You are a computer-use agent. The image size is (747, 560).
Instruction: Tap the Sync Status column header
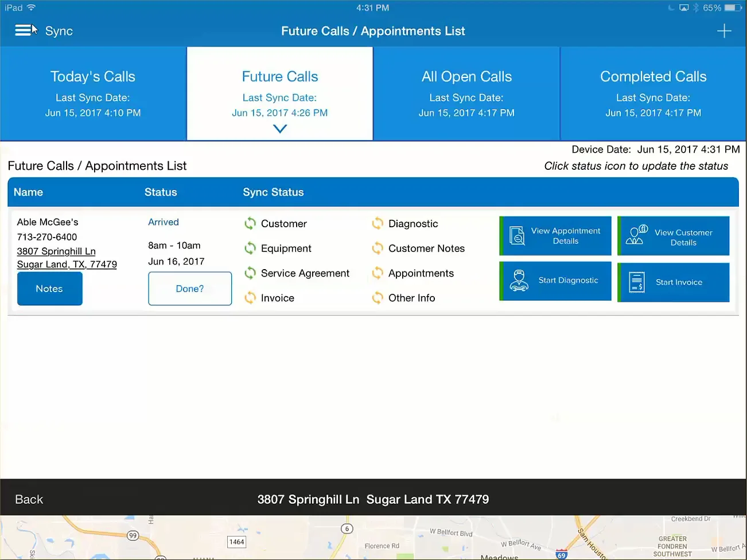(x=273, y=192)
